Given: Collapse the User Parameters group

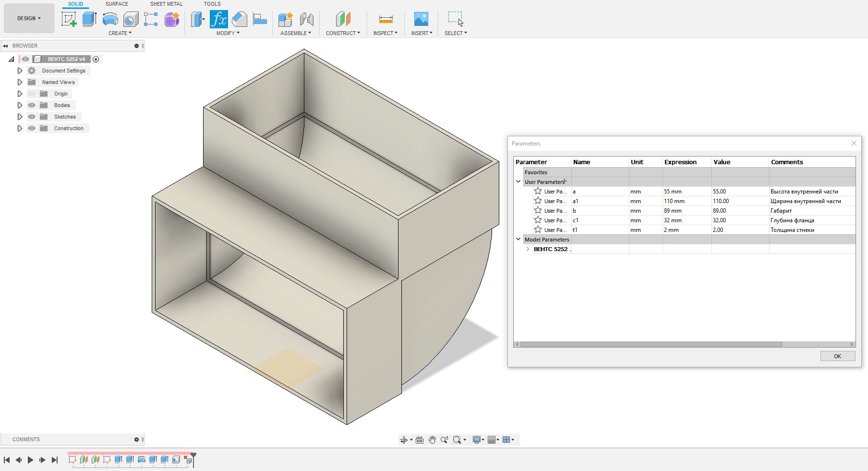Looking at the screenshot, I should pos(518,181).
